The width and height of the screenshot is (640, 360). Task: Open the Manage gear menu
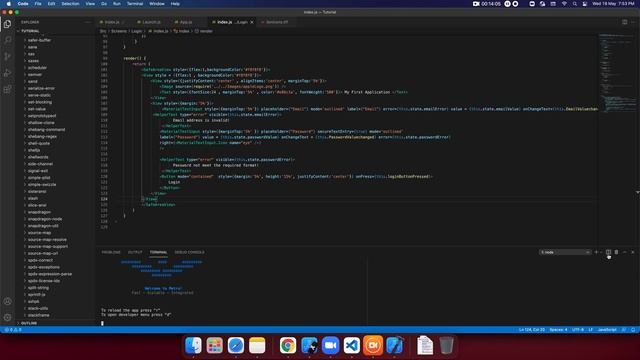7,317
